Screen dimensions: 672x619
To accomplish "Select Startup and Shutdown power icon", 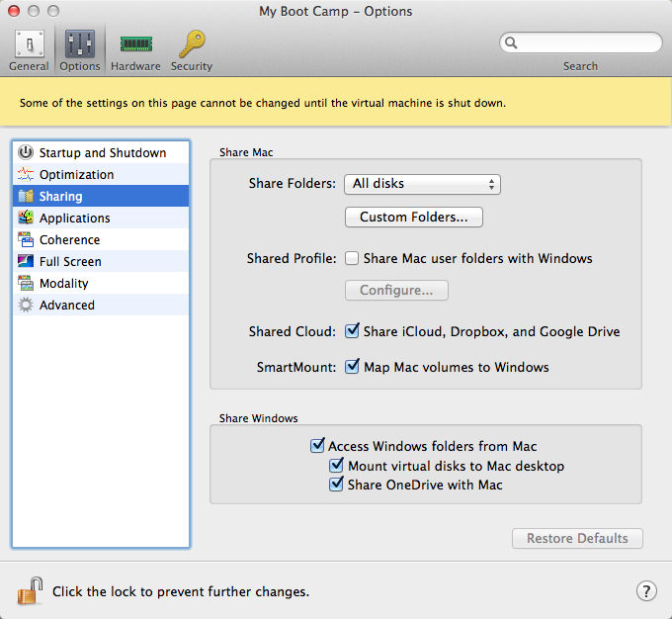I will coord(26,152).
